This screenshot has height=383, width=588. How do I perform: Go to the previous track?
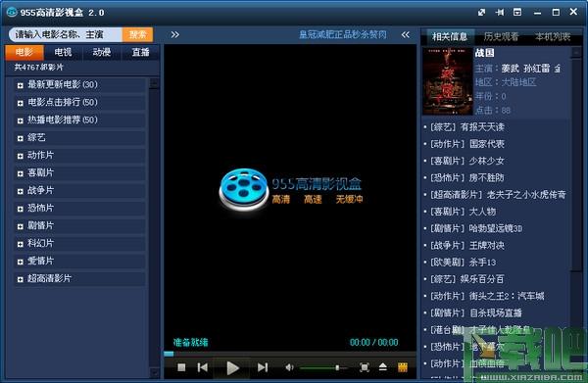pyautogui.click(x=203, y=367)
